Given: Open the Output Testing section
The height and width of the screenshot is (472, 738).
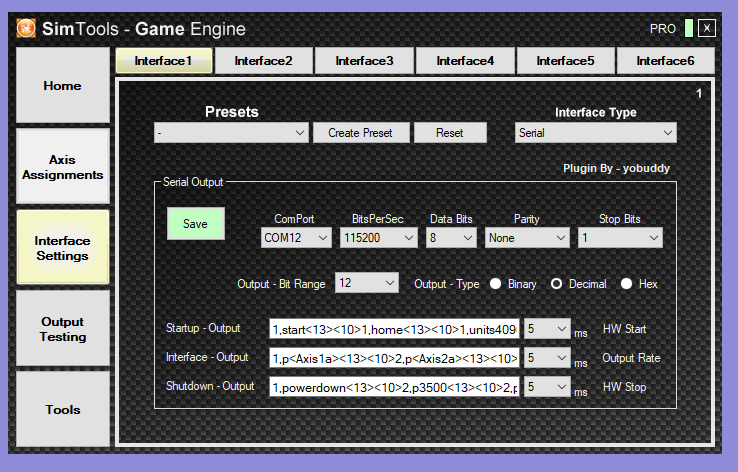Looking at the screenshot, I should [x=63, y=329].
